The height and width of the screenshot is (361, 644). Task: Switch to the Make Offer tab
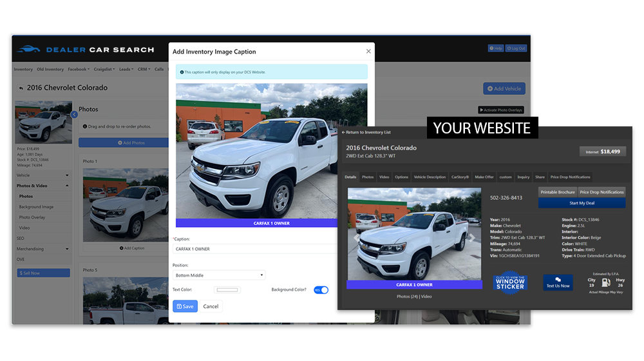[484, 177]
